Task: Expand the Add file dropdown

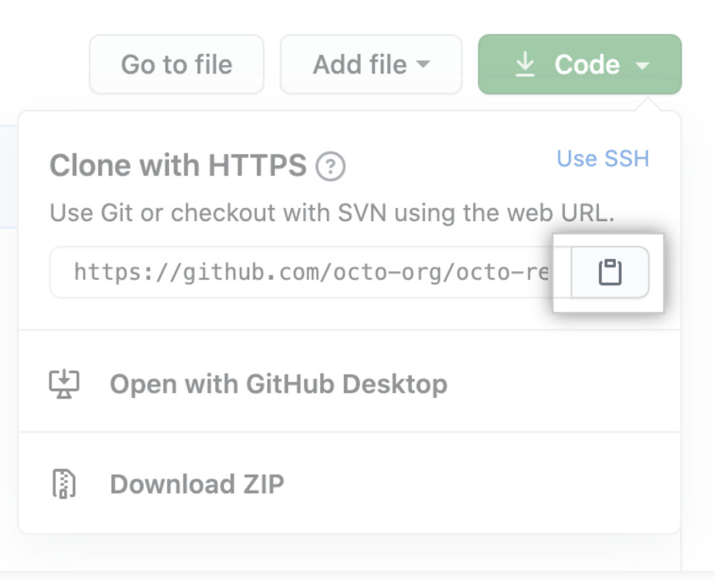Action: tap(371, 64)
